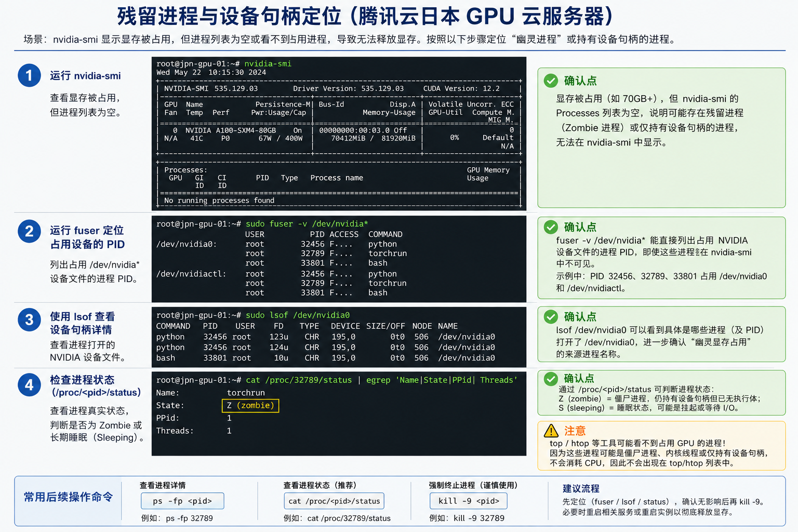Click the example text "例如: kill -9 32789"

coord(467,518)
